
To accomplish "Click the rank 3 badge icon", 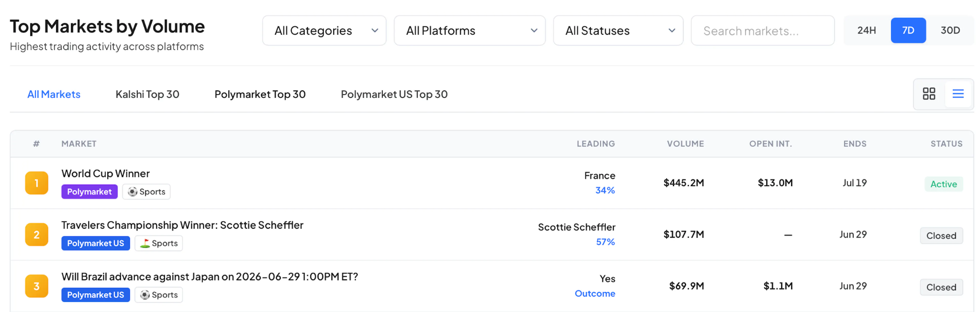I will coord(36,286).
